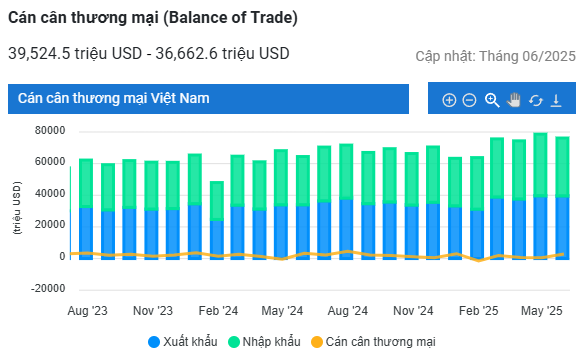Download the chart using download icon
Screen dimensions: 588x363
pyautogui.click(x=556, y=100)
